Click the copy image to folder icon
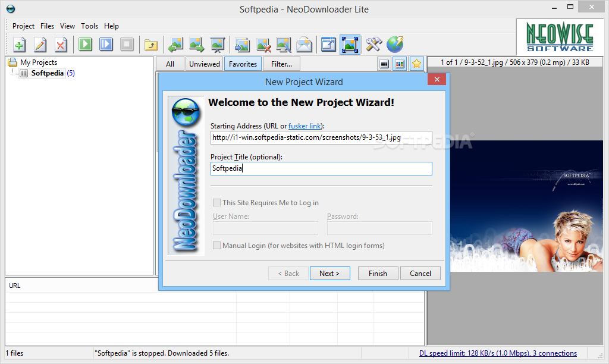 (242, 44)
